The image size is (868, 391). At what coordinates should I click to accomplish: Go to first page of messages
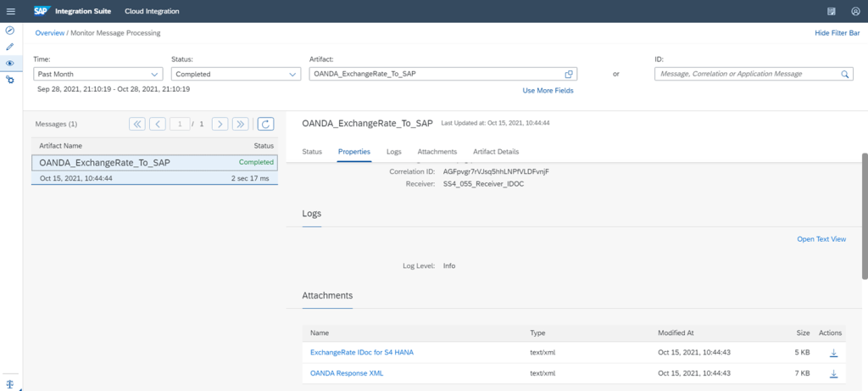point(137,124)
